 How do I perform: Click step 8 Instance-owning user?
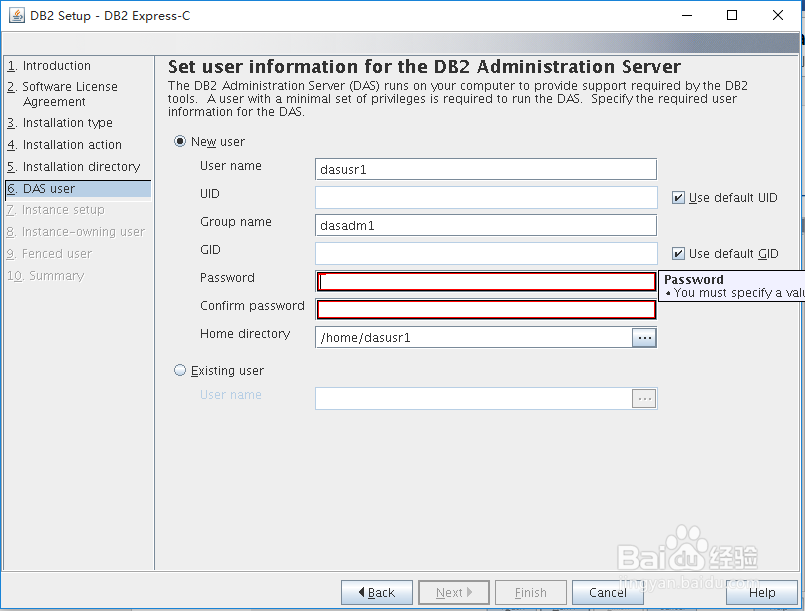[75, 232]
